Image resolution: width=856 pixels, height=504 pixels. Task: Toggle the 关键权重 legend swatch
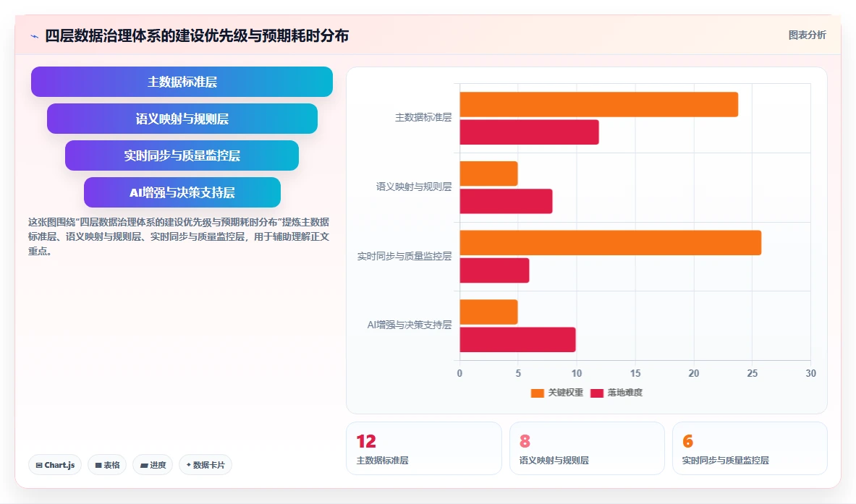(x=537, y=393)
